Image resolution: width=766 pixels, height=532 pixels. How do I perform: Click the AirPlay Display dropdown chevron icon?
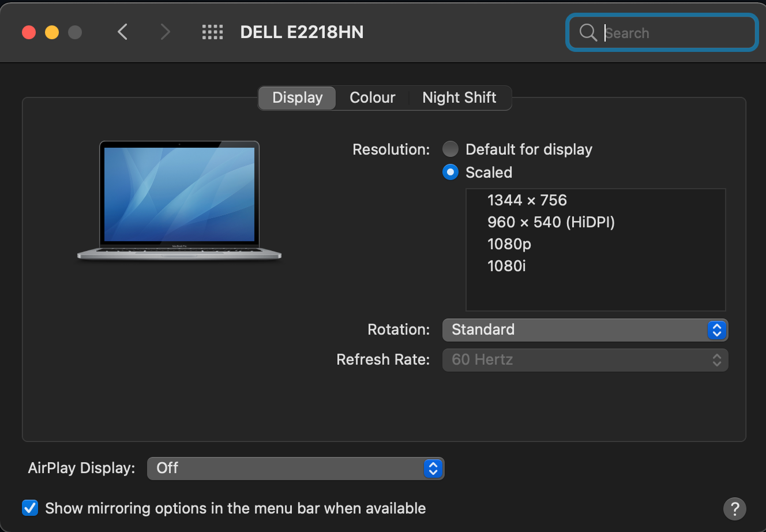tap(433, 469)
